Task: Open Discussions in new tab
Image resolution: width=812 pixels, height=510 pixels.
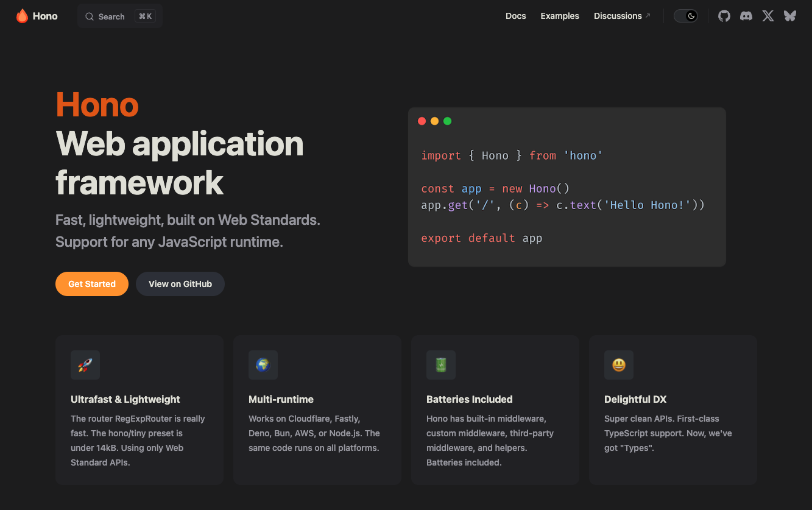Action: tap(618, 16)
